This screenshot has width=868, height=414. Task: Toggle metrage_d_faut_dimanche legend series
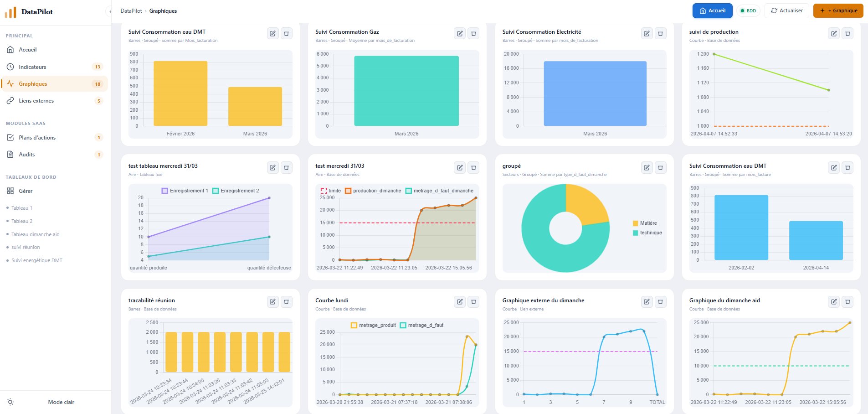(x=439, y=191)
